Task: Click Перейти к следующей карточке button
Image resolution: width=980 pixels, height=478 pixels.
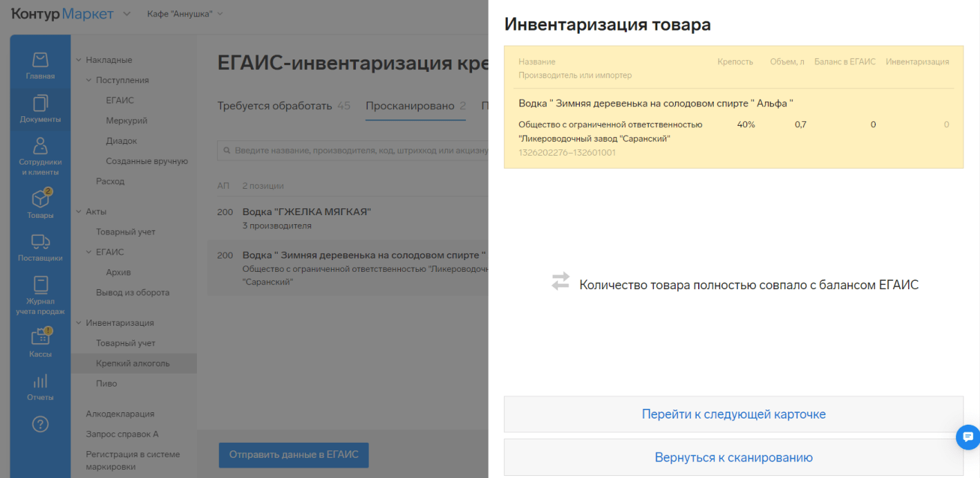Action: click(x=733, y=414)
